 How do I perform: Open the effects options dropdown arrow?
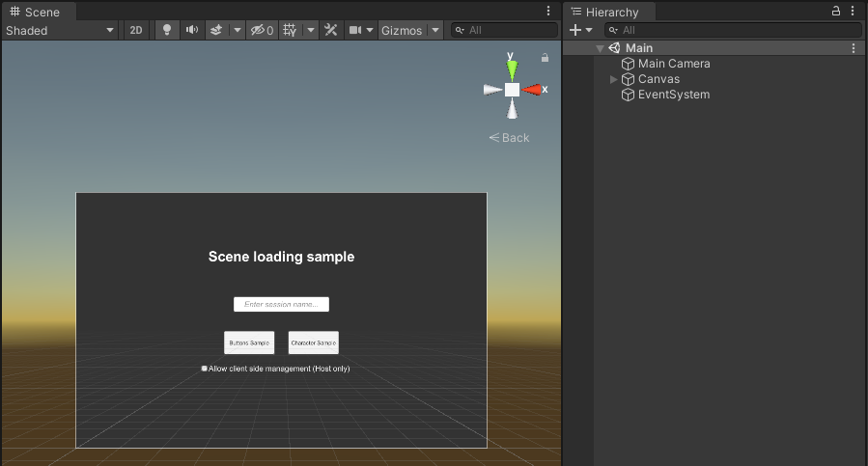[x=238, y=31]
